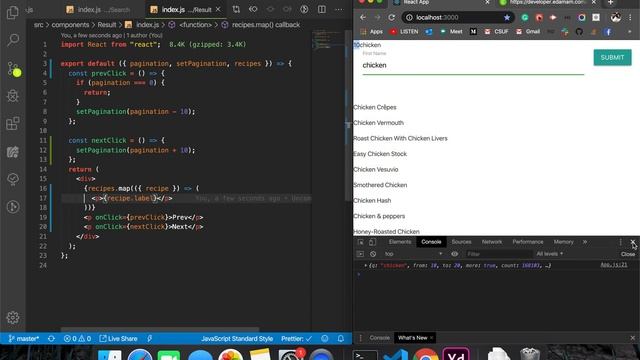
Task: Expand hidden bookmarks chevron
Action: (630, 31)
